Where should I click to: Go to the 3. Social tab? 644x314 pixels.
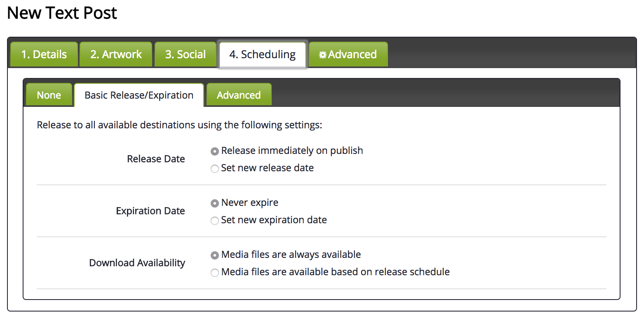click(186, 54)
